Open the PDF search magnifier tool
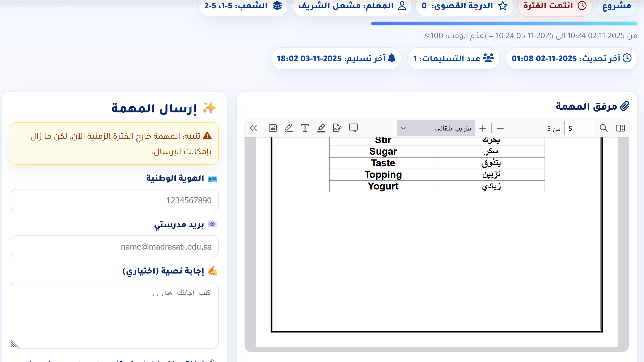This screenshot has width=644, height=362. click(603, 128)
